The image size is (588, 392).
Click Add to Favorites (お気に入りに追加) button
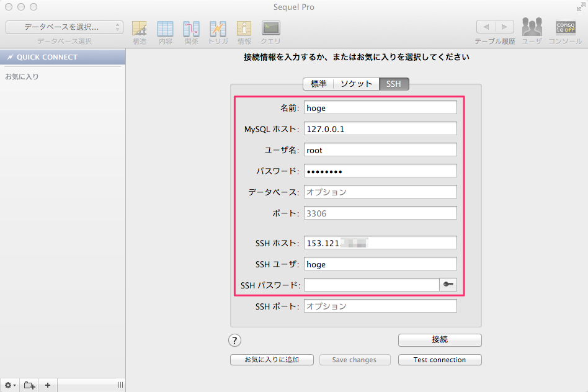point(272,360)
